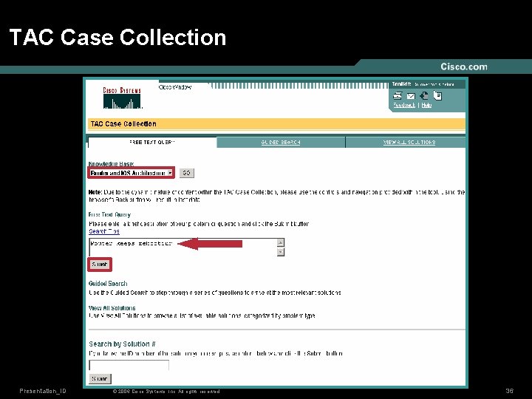Click the TAC Case Collection yellow banner title

coord(123,124)
